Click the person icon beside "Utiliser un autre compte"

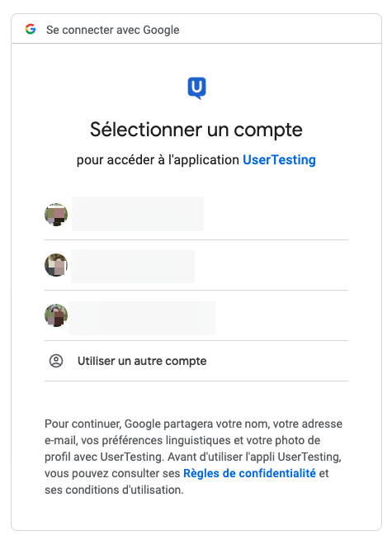(56, 361)
